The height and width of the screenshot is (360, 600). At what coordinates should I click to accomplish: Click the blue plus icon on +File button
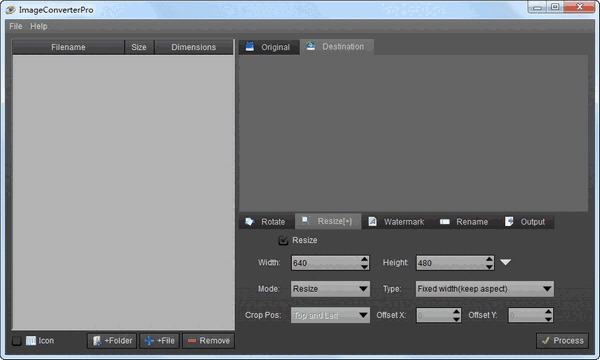tap(149, 340)
